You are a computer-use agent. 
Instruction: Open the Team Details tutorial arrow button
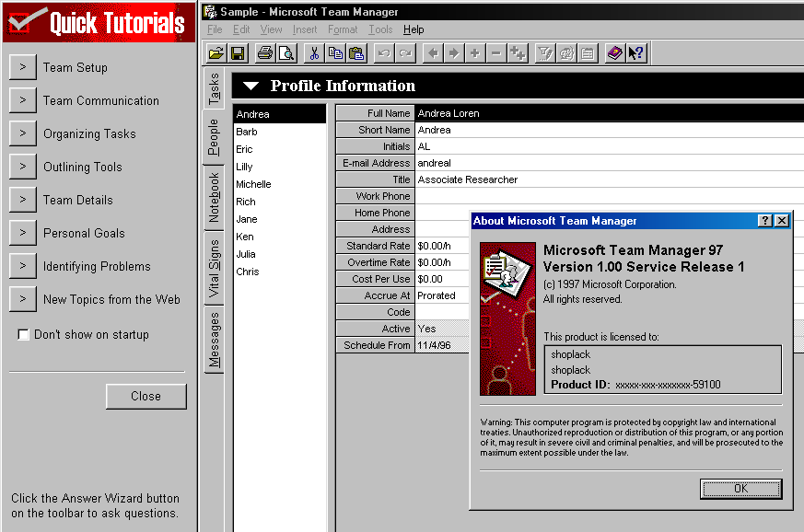pyautogui.click(x=22, y=200)
